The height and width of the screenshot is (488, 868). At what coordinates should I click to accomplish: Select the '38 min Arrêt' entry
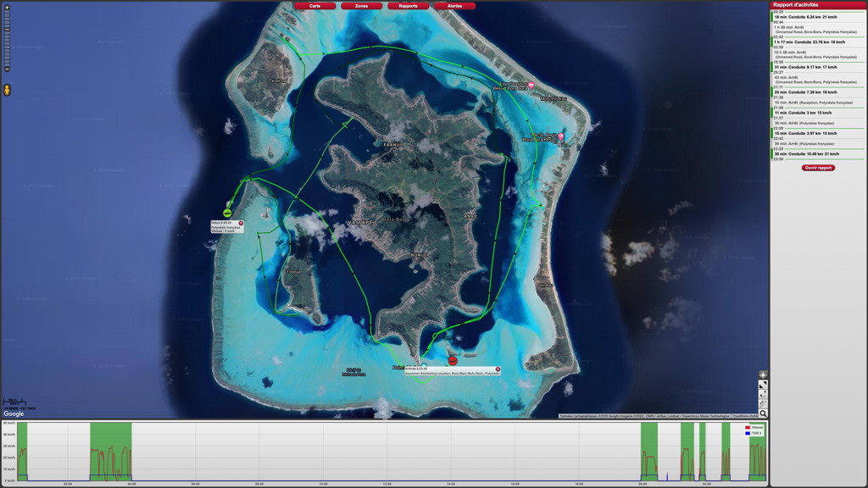point(818,144)
